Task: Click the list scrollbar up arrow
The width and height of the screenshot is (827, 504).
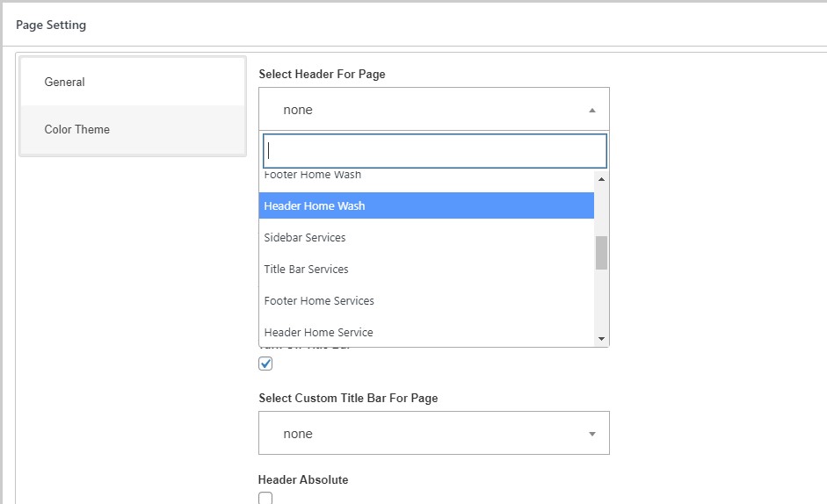Action: (x=601, y=179)
